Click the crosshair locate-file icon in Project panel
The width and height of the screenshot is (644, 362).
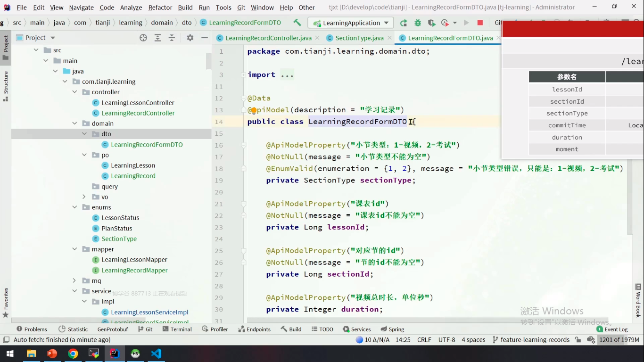[x=143, y=38]
